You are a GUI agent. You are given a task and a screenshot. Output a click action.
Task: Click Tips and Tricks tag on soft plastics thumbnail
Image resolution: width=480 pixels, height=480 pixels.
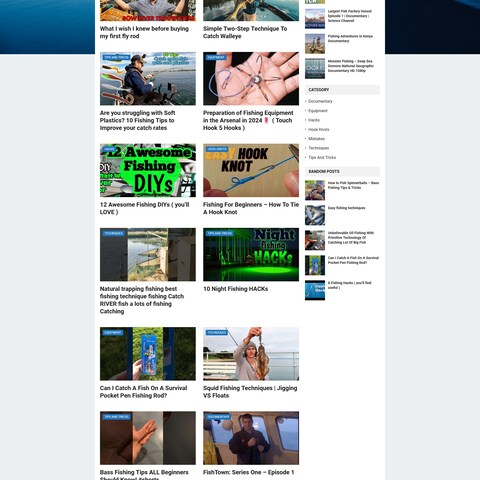[116, 57]
